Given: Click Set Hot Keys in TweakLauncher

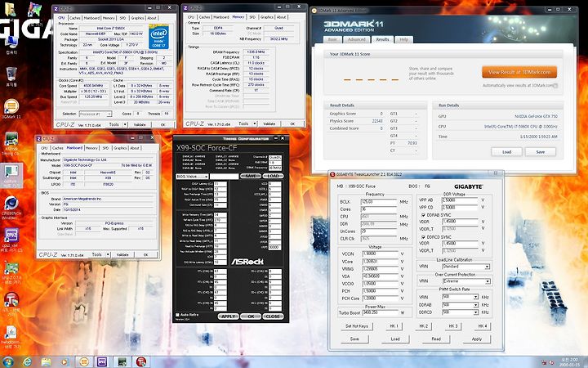Looking at the screenshot, I should point(357,326).
